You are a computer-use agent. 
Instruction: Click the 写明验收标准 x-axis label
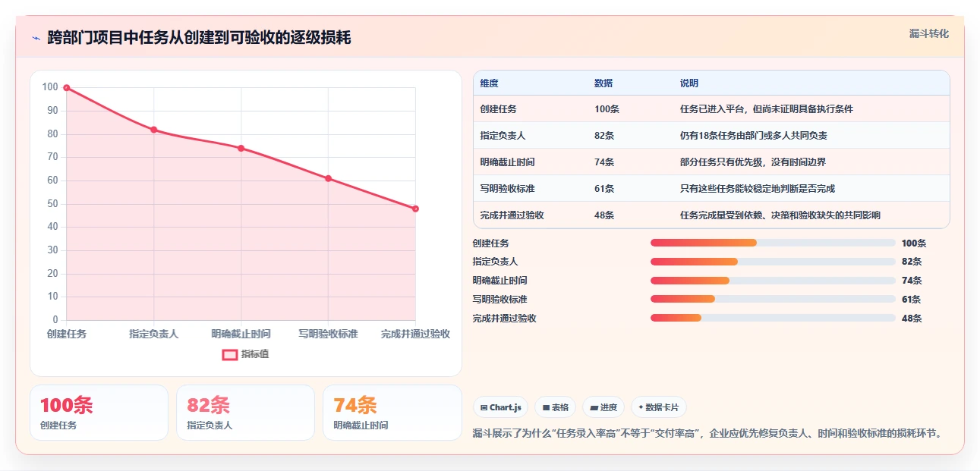328,334
